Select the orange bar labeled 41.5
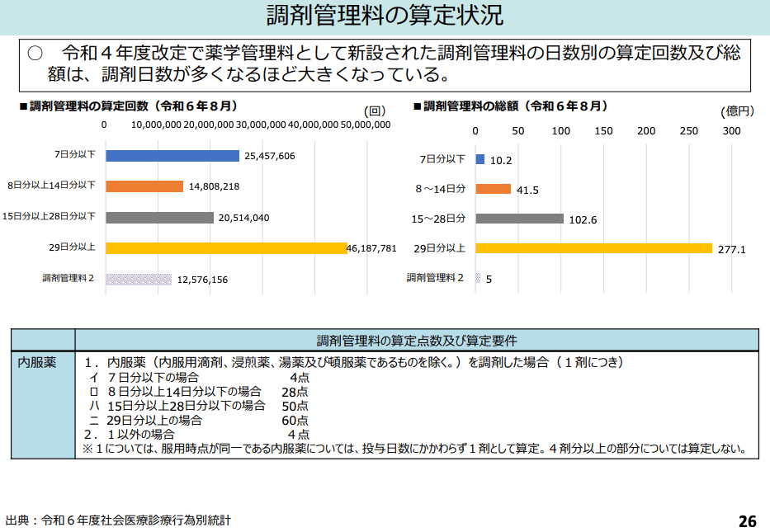 point(493,189)
